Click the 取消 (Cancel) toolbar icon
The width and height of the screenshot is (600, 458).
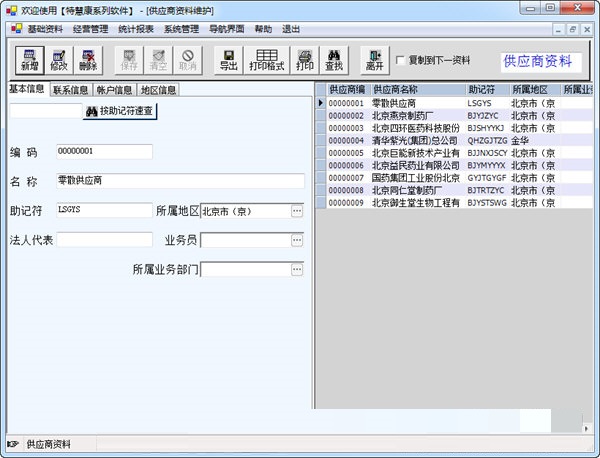click(188, 60)
